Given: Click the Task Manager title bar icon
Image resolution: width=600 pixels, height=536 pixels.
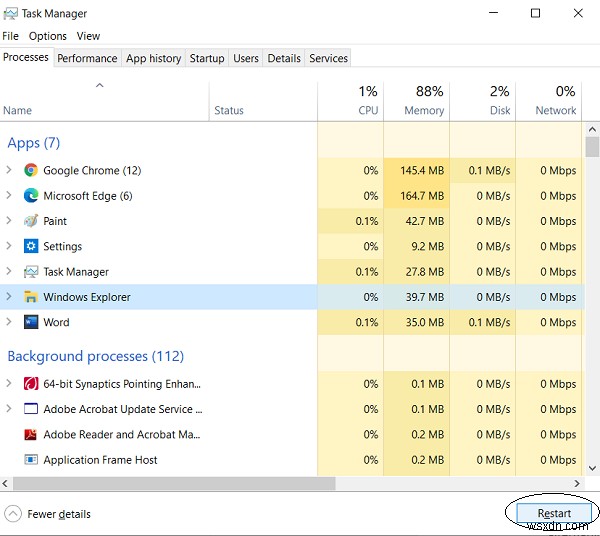Looking at the screenshot, I should click(x=10, y=14).
